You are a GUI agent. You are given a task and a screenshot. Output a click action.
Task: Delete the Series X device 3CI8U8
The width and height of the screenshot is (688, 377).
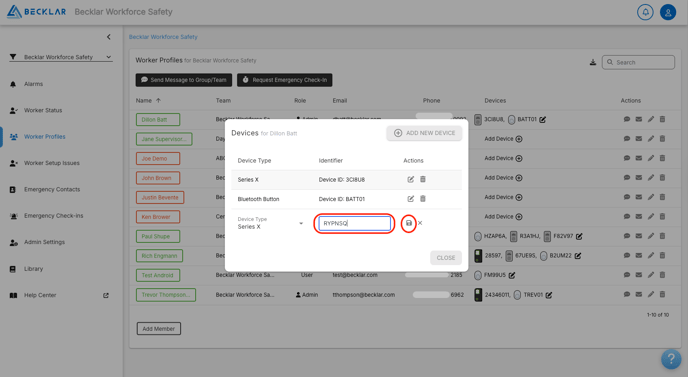(x=423, y=179)
